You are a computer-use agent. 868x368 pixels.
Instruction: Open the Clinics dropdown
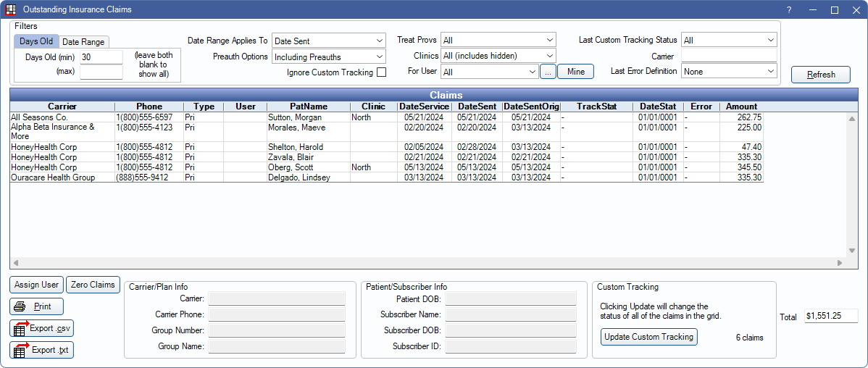coord(498,56)
